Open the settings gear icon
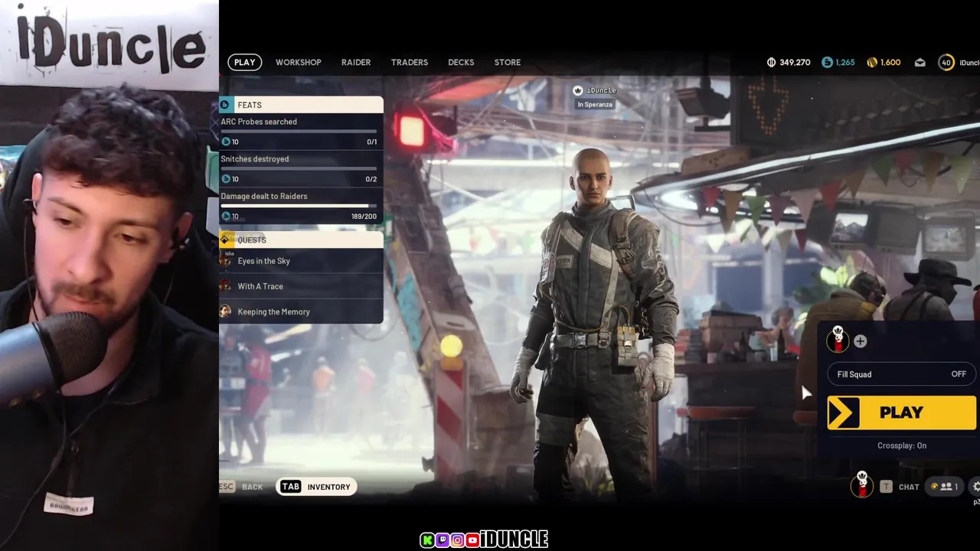Viewport: 980px width, 551px height. 975,487
